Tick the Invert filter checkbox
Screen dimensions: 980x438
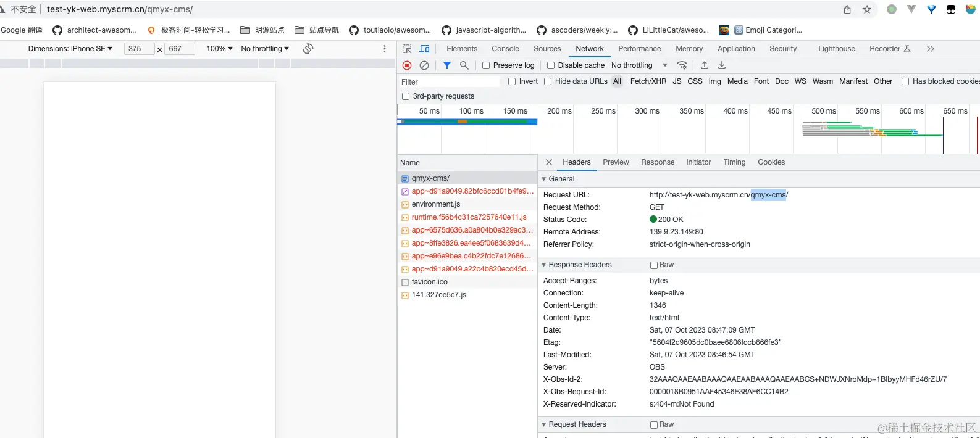512,81
